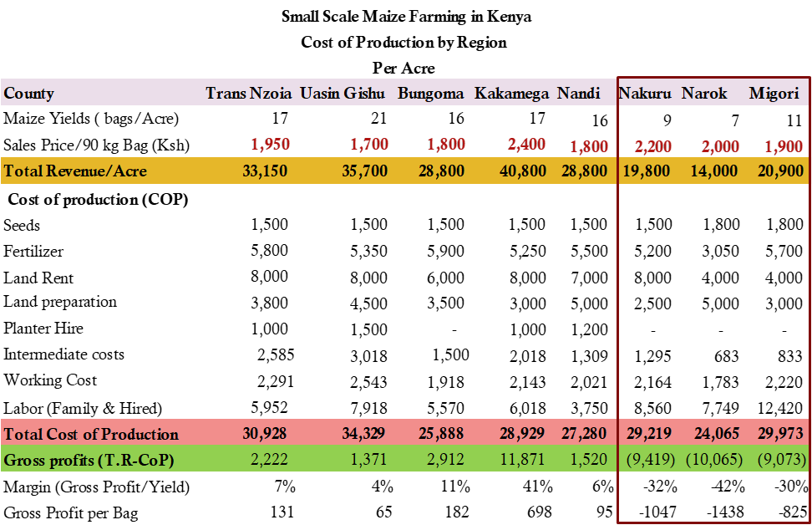The height and width of the screenshot is (525, 812).
Task: Select Uasin Gishu working cost 2,543
Action: click(368, 383)
